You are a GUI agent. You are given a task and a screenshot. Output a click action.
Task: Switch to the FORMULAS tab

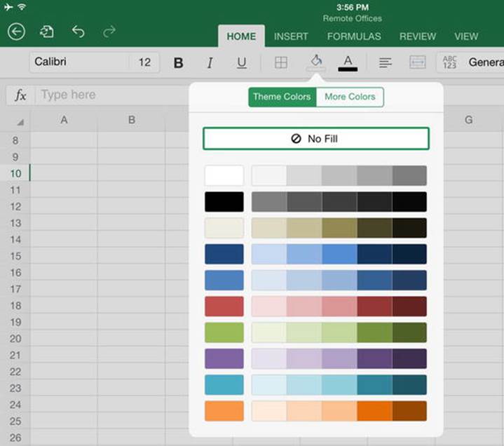(354, 36)
